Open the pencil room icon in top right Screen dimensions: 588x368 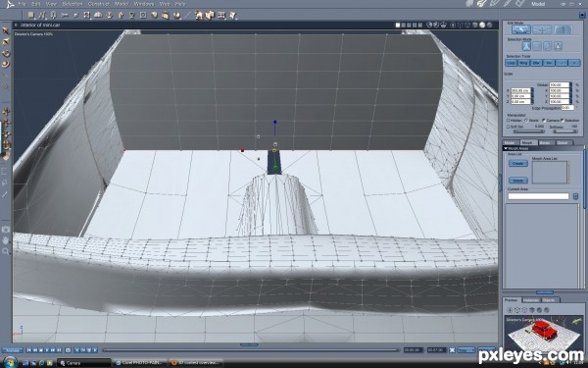pos(494,3)
